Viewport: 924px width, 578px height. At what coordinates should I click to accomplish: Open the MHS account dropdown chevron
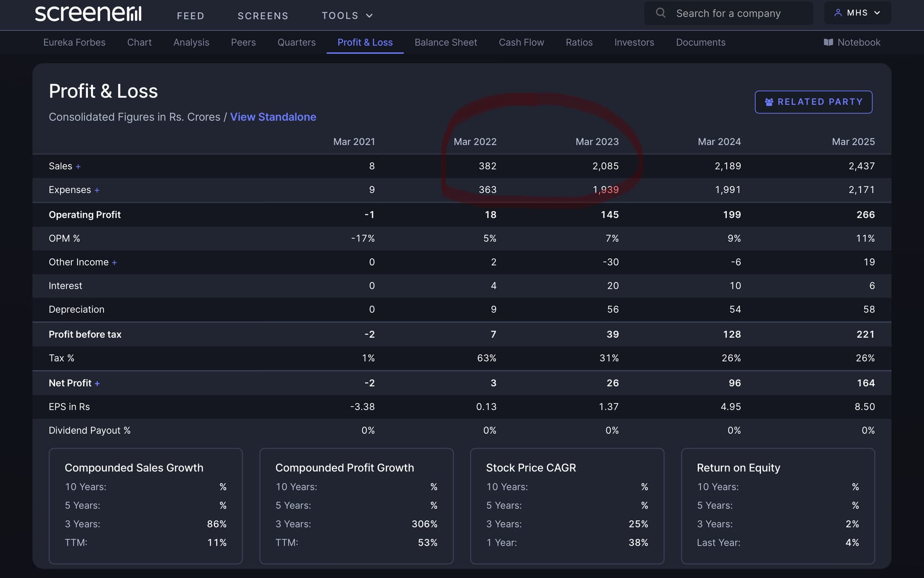(x=877, y=13)
